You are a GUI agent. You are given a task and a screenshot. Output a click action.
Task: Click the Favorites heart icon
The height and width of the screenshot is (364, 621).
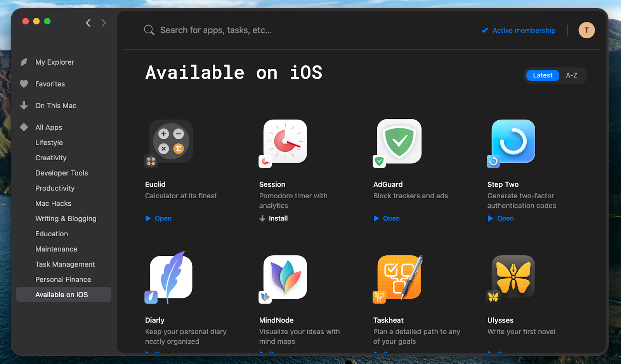(24, 84)
